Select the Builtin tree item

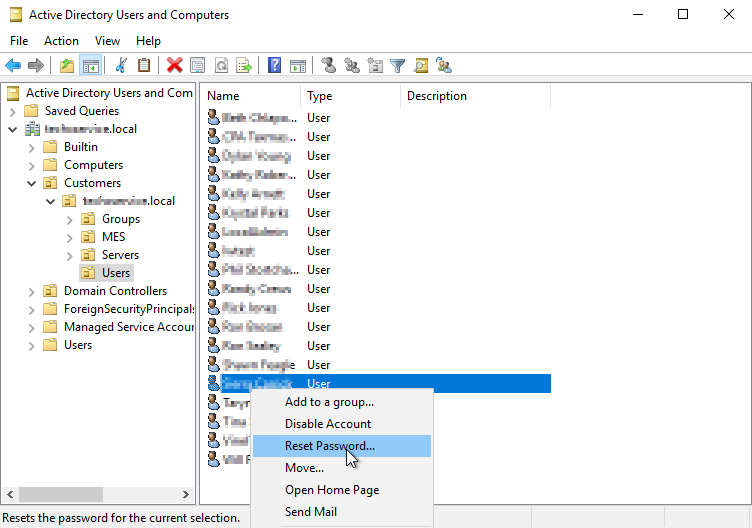[81, 147]
